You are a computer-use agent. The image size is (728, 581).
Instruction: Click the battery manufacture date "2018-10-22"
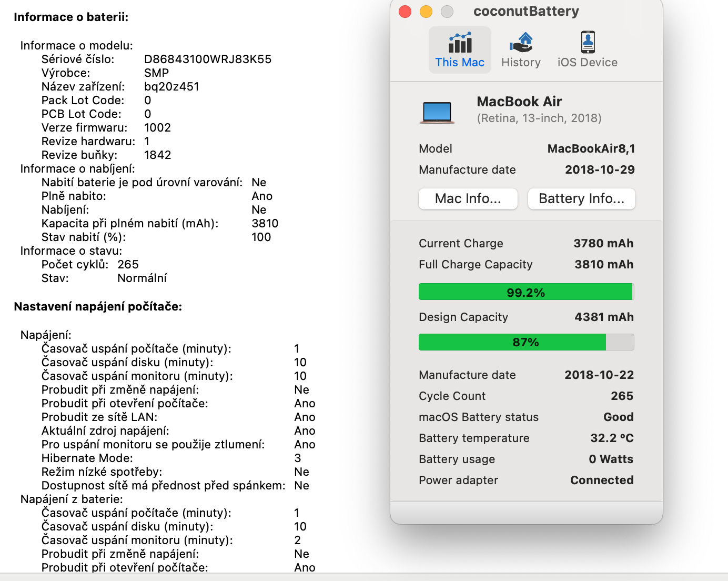click(599, 375)
